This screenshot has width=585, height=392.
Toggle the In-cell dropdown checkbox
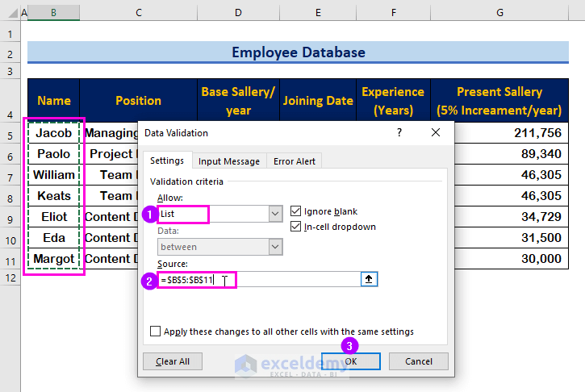pos(295,227)
